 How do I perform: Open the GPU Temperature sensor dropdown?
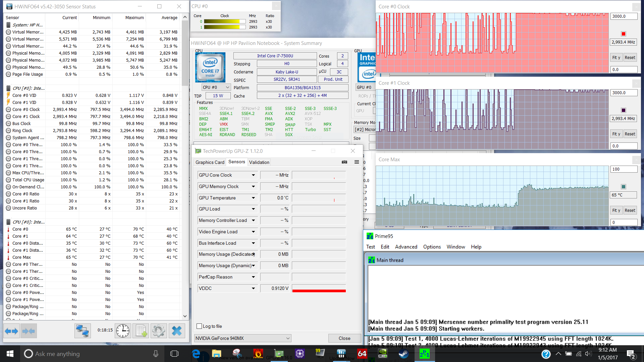click(253, 198)
